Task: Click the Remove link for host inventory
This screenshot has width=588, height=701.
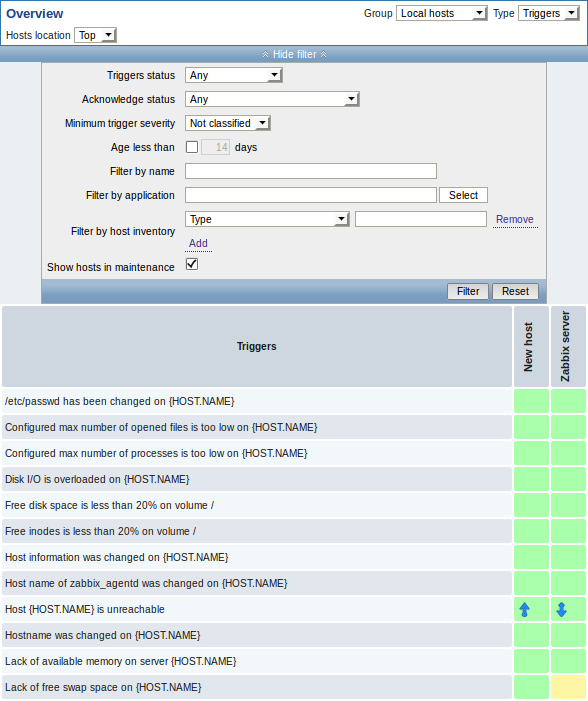Action: coord(515,220)
